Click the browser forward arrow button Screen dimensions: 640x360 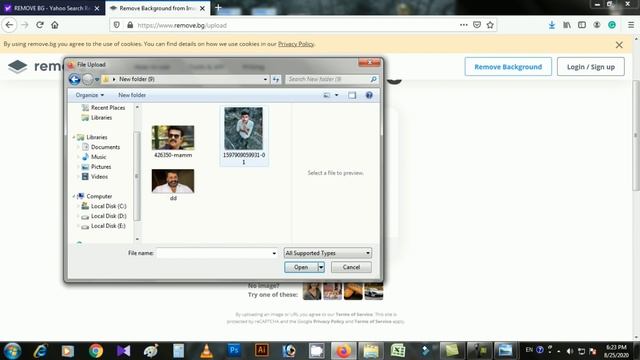pos(24,25)
